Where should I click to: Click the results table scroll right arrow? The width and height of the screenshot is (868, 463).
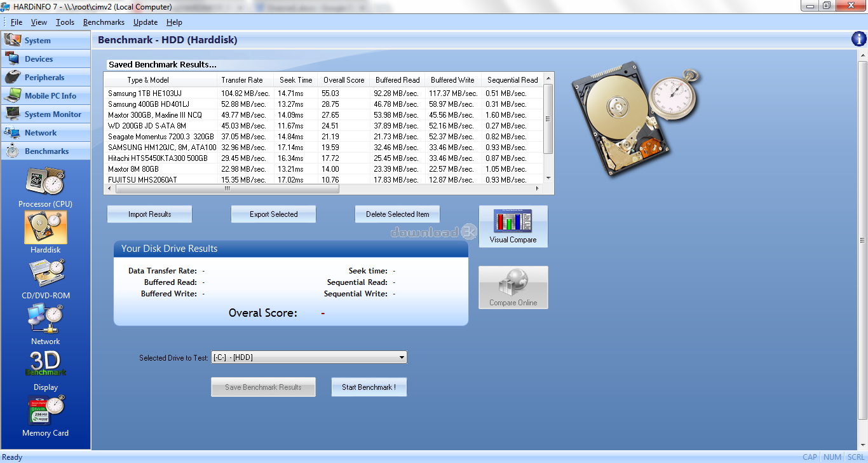pyautogui.click(x=538, y=189)
